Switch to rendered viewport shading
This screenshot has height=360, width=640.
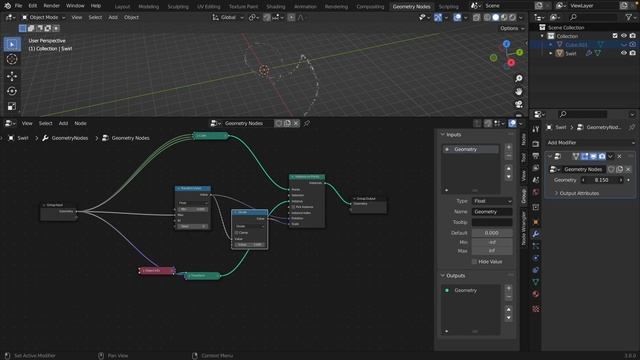(512, 18)
